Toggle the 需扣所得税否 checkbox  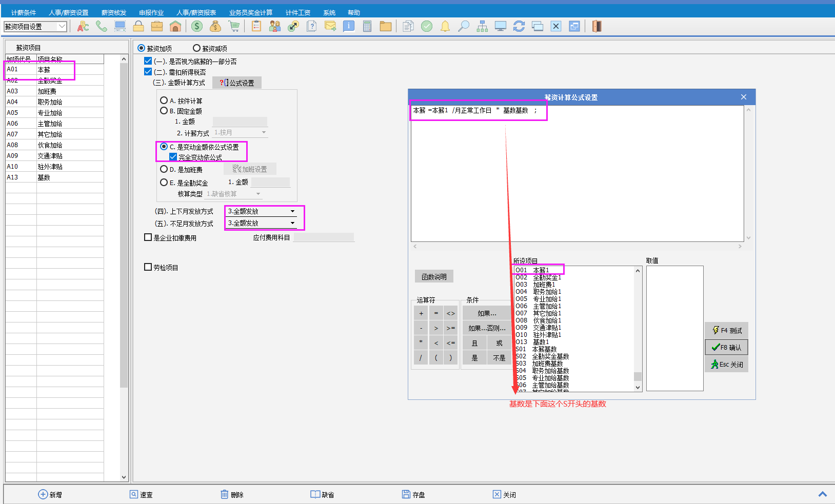[148, 72]
